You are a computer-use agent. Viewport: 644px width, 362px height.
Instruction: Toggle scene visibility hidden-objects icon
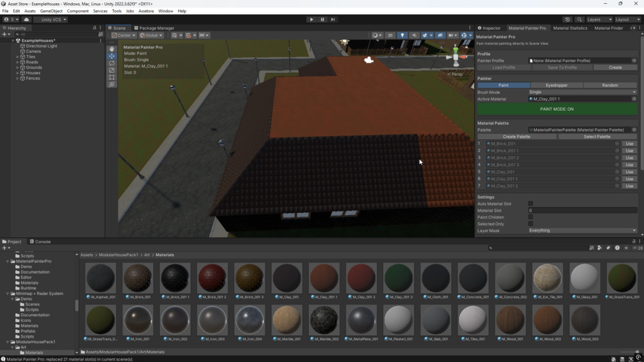(440, 35)
